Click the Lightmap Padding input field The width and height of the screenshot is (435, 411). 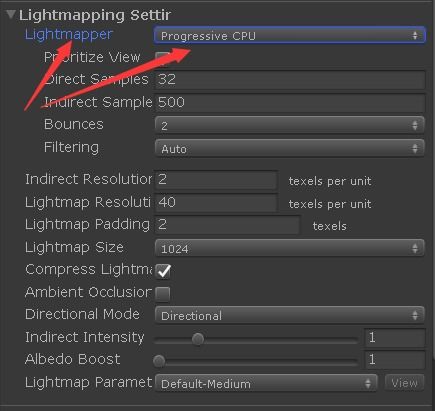pyautogui.click(x=228, y=225)
